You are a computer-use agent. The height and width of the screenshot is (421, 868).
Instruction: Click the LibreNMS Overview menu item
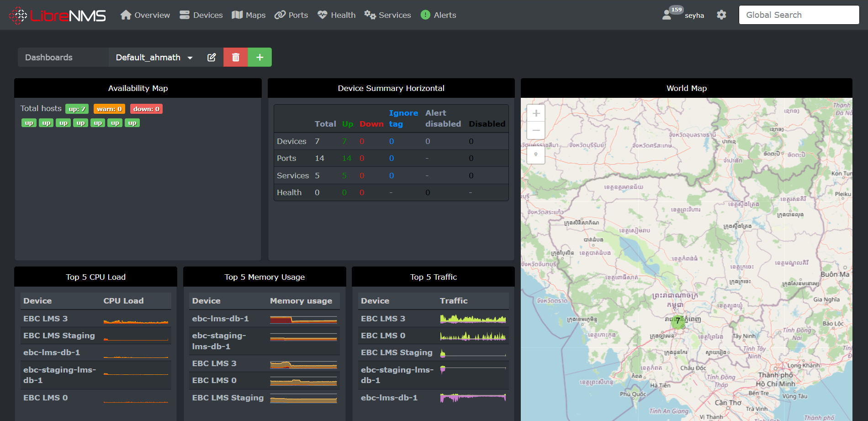tap(144, 15)
